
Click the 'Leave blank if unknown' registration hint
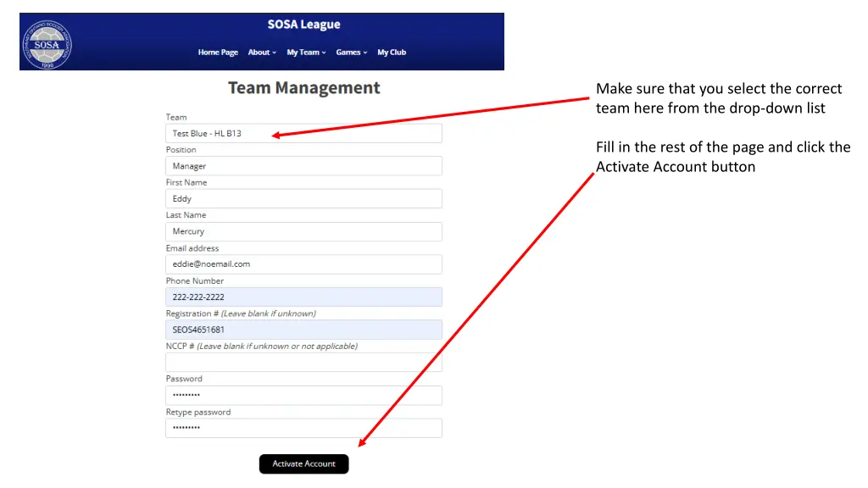(x=269, y=313)
